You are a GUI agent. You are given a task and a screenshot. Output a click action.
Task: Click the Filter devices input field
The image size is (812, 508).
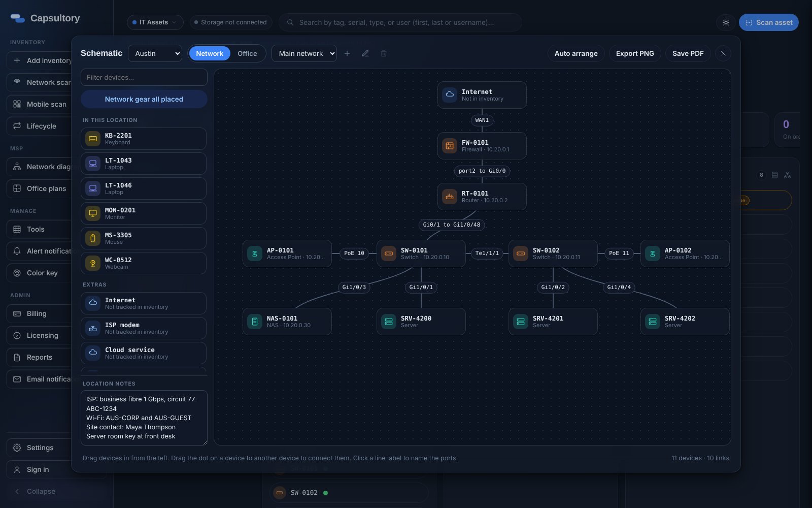coord(144,77)
